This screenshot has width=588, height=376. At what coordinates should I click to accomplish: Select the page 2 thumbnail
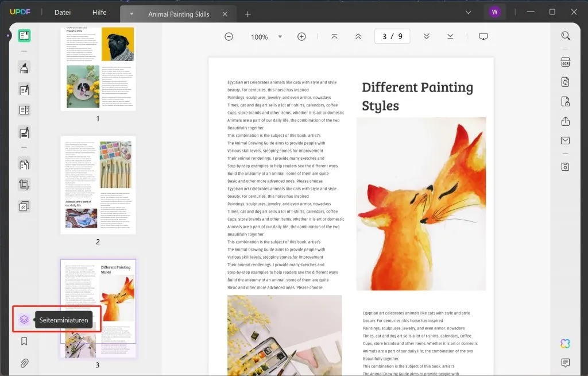[x=98, y=185]
